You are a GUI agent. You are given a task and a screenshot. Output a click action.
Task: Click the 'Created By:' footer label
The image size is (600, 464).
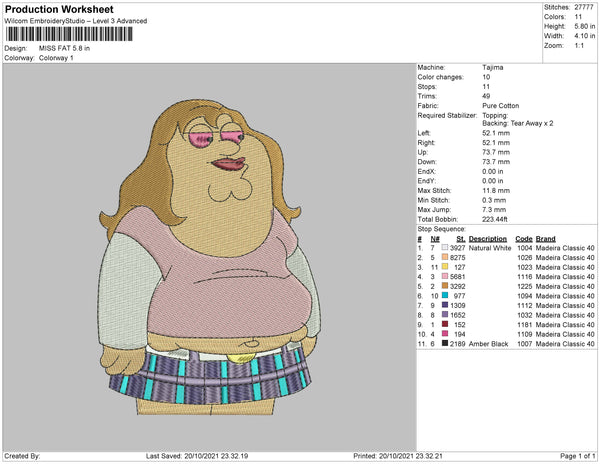(x=22, y=456)
